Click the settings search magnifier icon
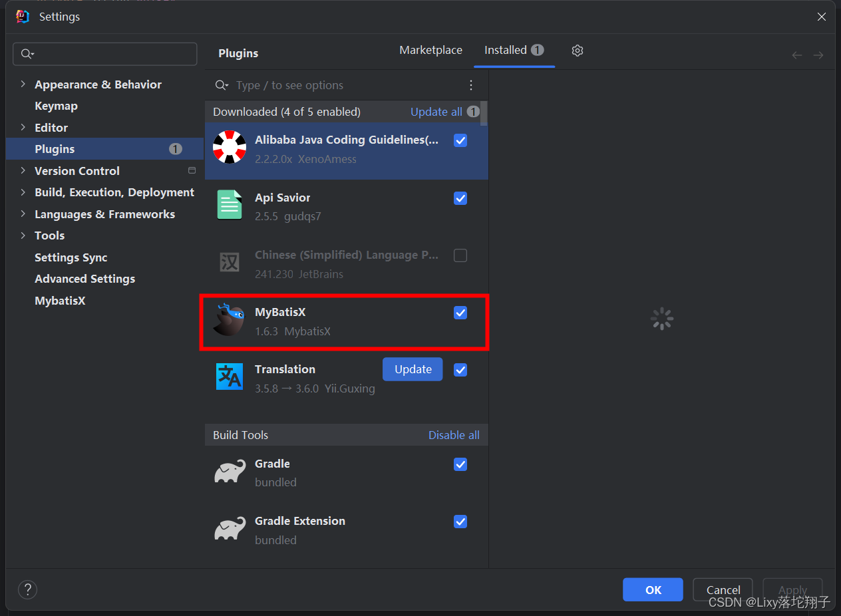Screen dimensions: 841x616 click(x=27, y=54)
